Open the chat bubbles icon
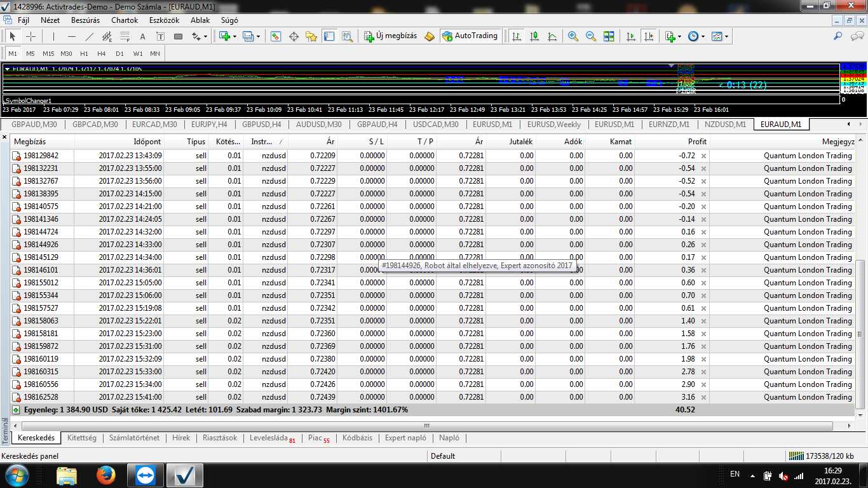The height and width of the screenshot is (488, 868). [x=856, y=36]
